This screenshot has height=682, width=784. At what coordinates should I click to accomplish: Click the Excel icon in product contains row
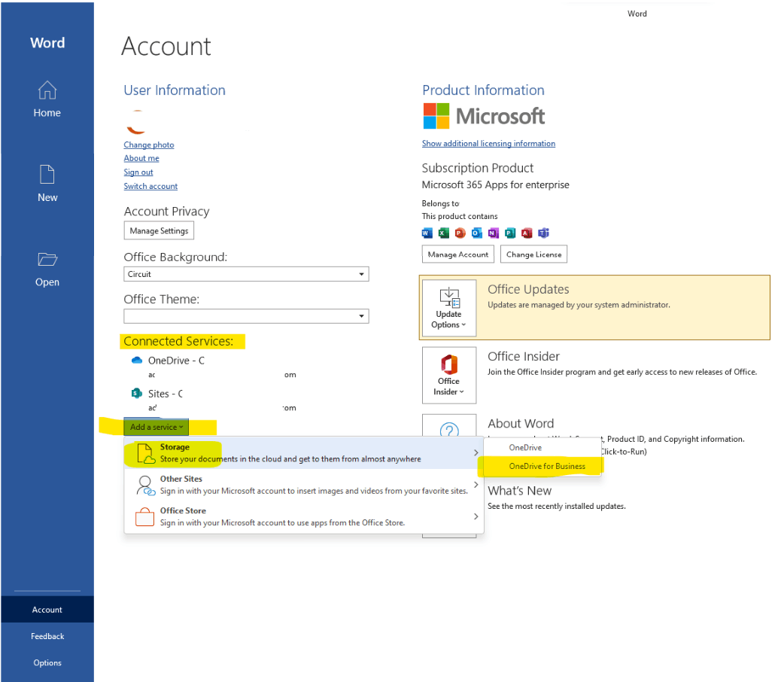click(x=444, y=233)
